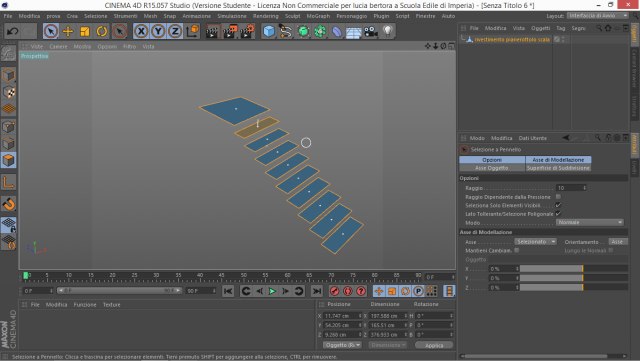Screen dimensions: 640x361
Task: Start playback with the green play button
Action: 272,291
